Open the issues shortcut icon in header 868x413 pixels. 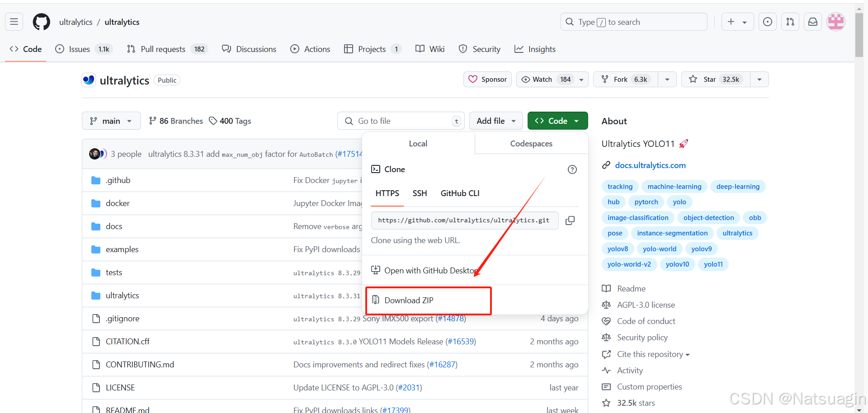click(x=768, y=22)
